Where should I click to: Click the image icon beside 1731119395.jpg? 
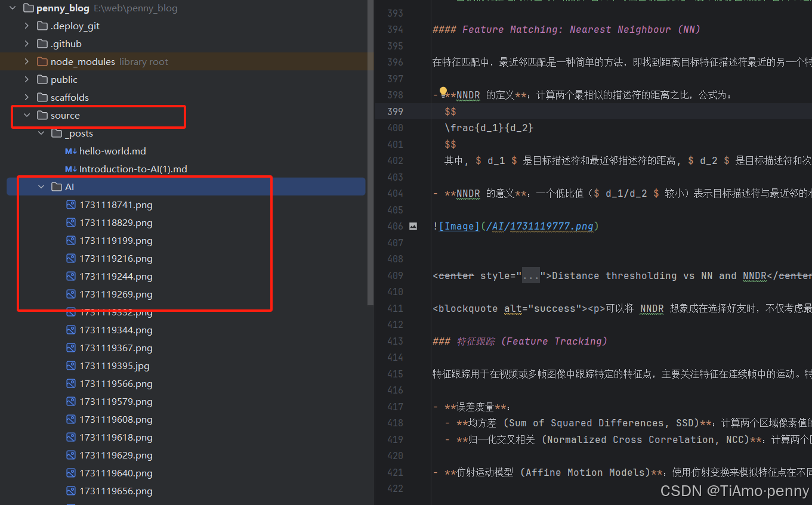[71, 366]
